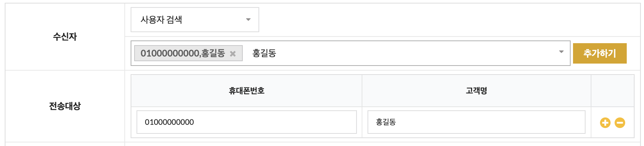644x146 pixels.
Task: Open the 사용자 검색 dropdown
Action: [x=195, y=20]
